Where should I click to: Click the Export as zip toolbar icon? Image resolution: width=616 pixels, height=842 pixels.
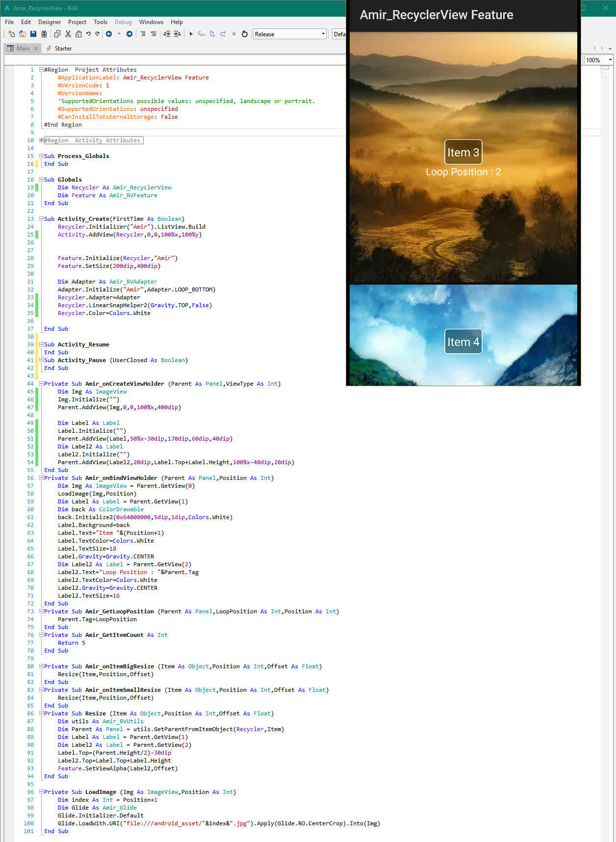point(44,34)
